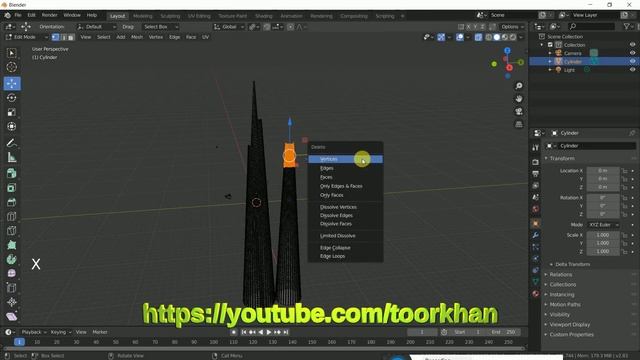Select the Spin tool
This screenshot has width=640, height=360.
click(12, 273)
